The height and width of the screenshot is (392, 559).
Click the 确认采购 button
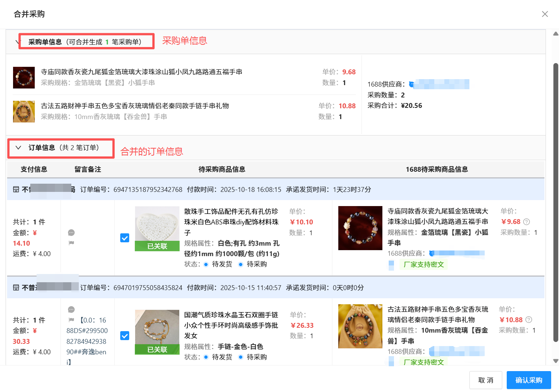tap(528, 380)
